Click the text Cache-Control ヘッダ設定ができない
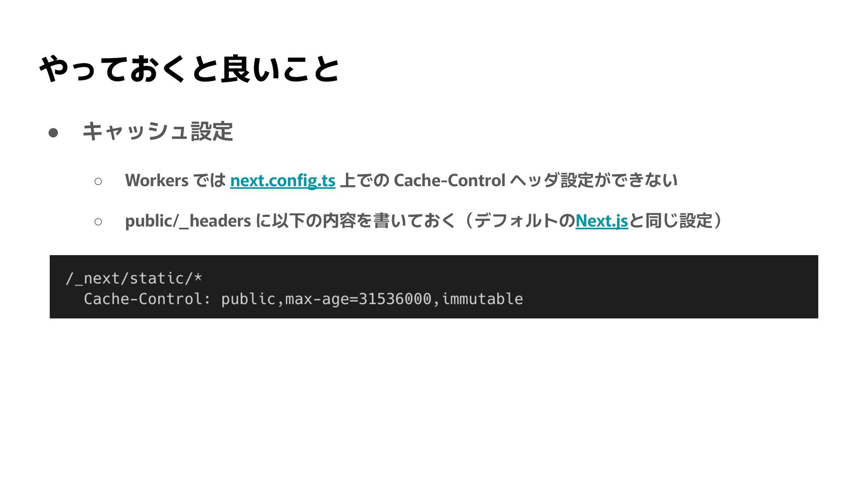The height and width of the screenshot is (488, 868). 536,180
